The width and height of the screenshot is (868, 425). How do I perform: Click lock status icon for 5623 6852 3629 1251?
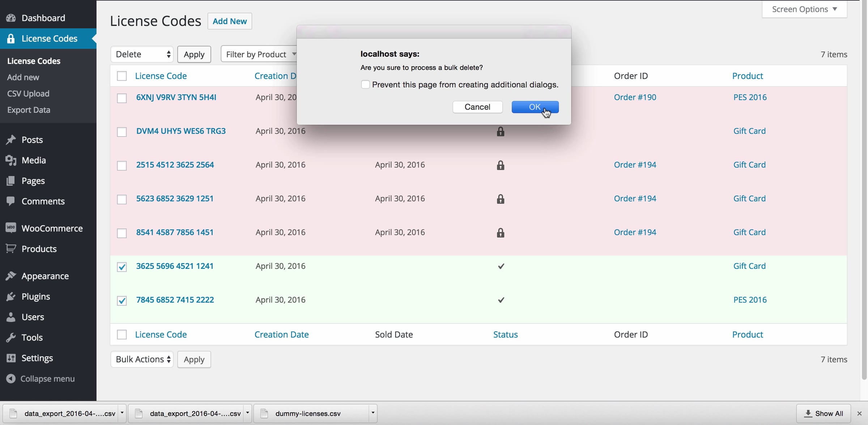point(501,199)
